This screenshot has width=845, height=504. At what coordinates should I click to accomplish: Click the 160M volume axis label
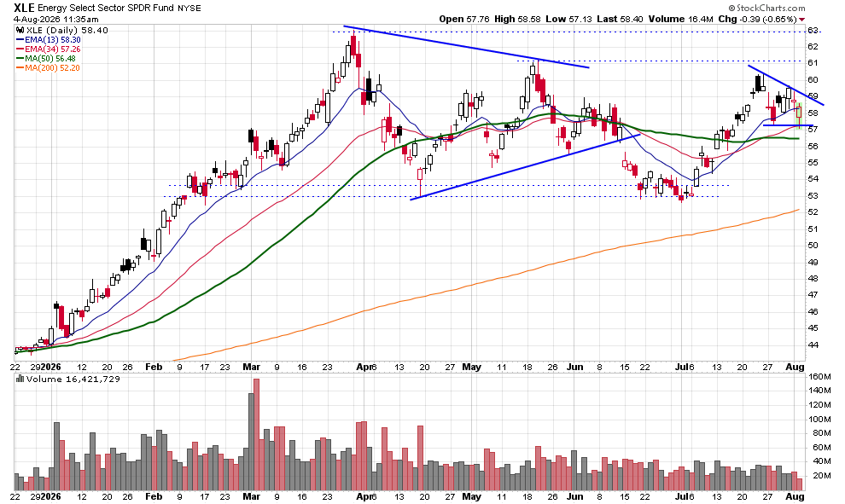pos(819,376)
